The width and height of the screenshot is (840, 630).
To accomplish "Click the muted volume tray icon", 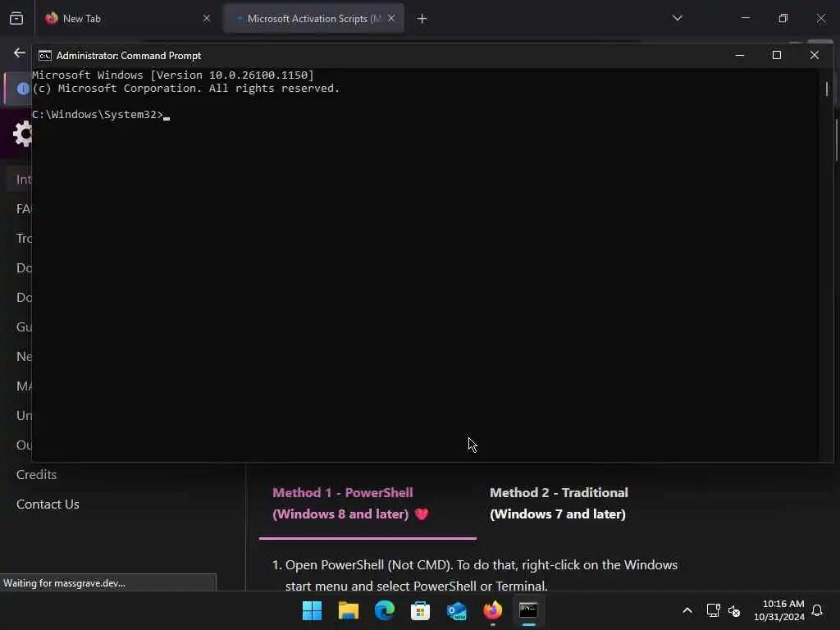I will click(734, 610).
